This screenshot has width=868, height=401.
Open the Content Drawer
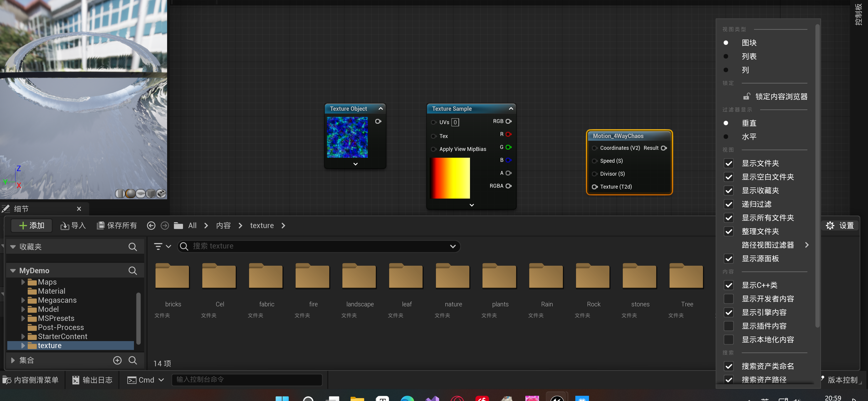click(x=31, y=380)
